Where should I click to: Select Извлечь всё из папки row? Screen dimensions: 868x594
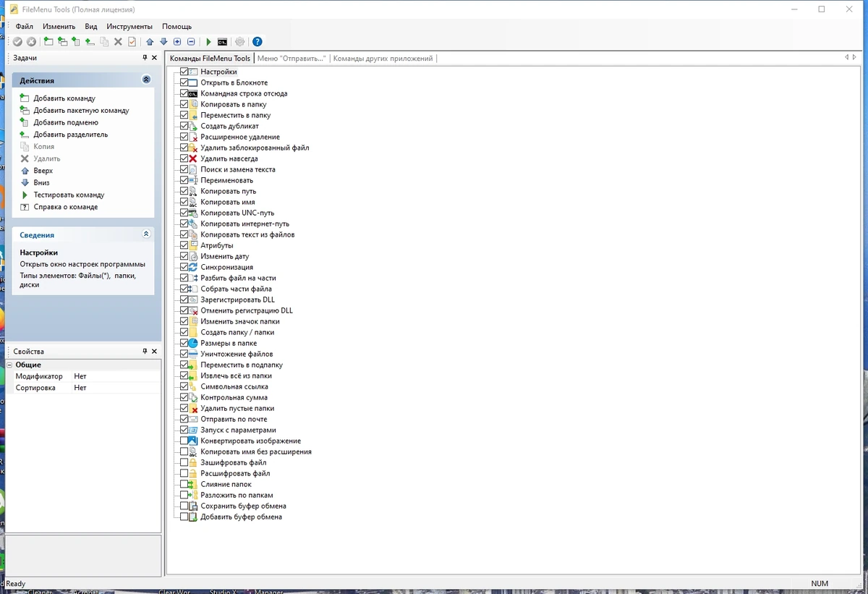(236, 376)
